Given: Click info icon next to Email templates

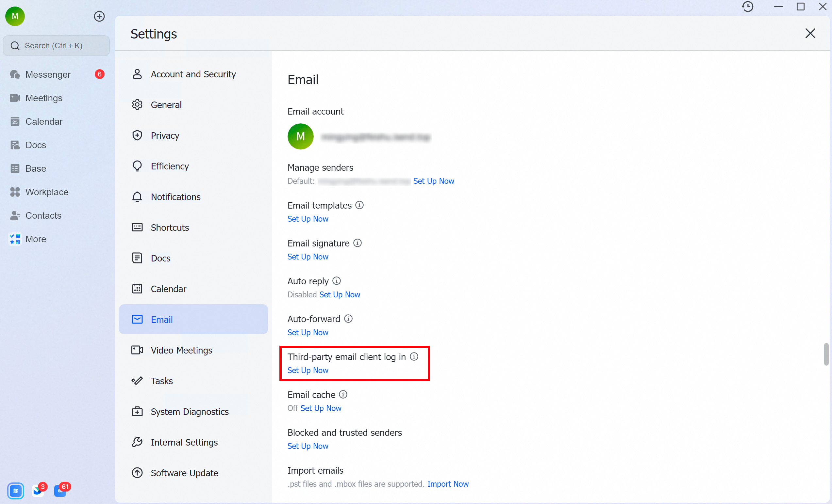Looking at the screenshot, I should pyautogui.click(x=359, y=205).
